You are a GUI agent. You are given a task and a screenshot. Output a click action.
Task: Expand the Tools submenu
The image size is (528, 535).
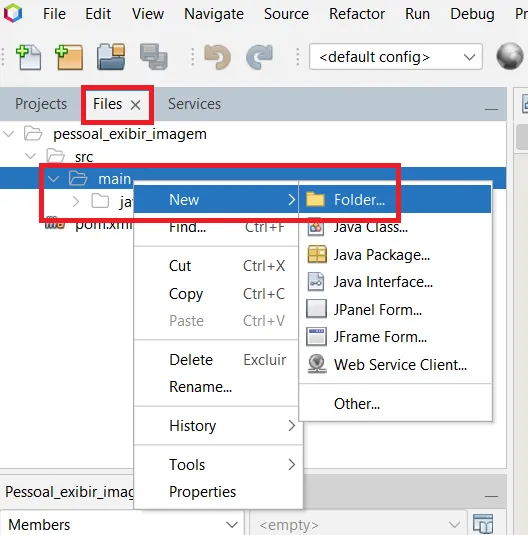(291, 464)
